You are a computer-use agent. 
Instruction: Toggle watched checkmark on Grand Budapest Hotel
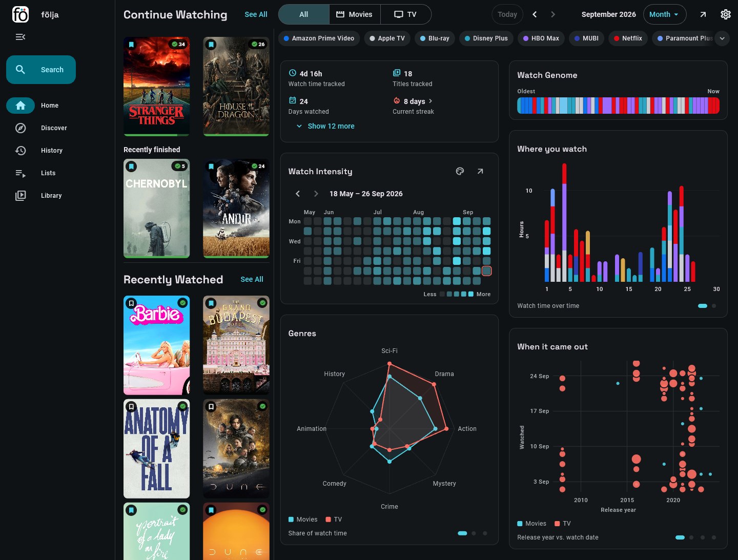(262, 303)
